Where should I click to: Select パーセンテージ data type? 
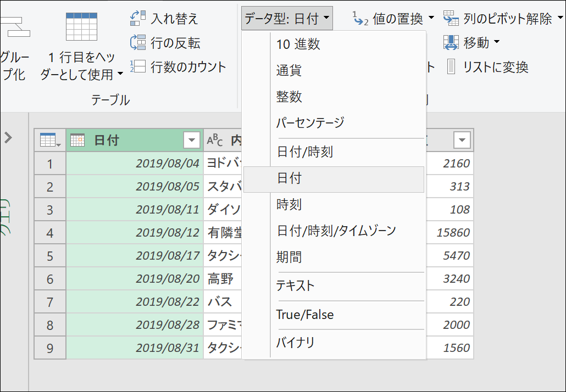(x=334, y=123)
